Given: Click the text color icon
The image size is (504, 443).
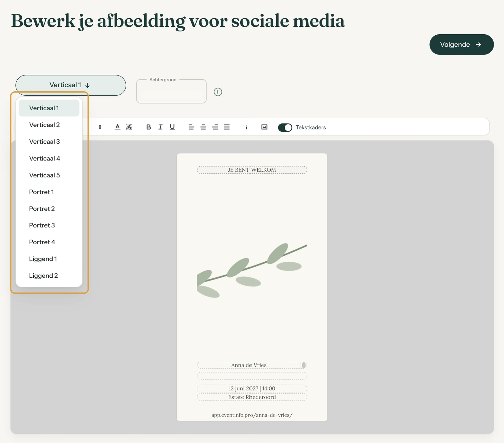Looking at the screenshot, I should coord(117,127).
